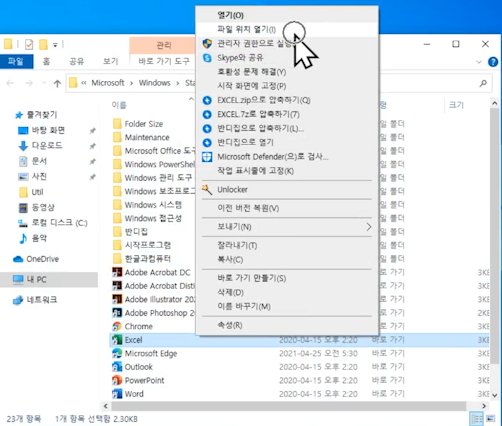The image size is (502, 426).
Task: Click address bar chevron after Windows
Action: [178, 83]
